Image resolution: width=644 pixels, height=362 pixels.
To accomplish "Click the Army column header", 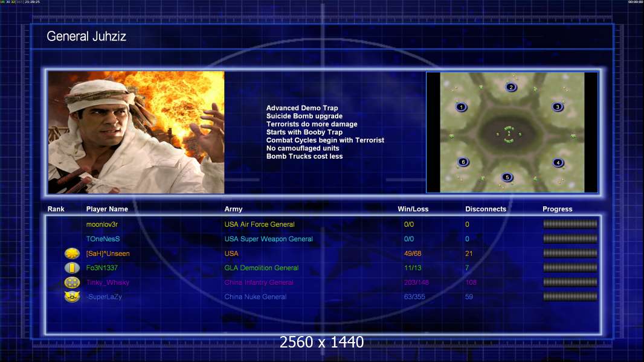I will coord(233,209).
